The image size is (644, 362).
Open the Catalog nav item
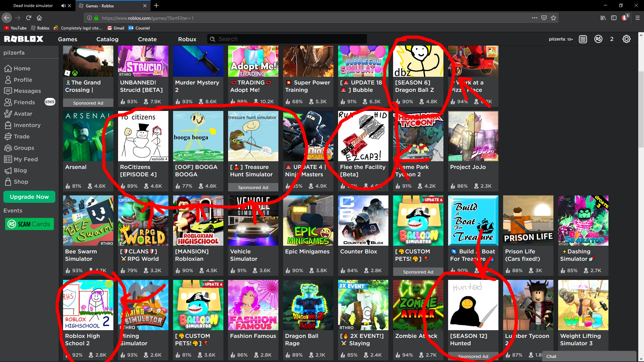pyautogui.click(x=107, y=39)
